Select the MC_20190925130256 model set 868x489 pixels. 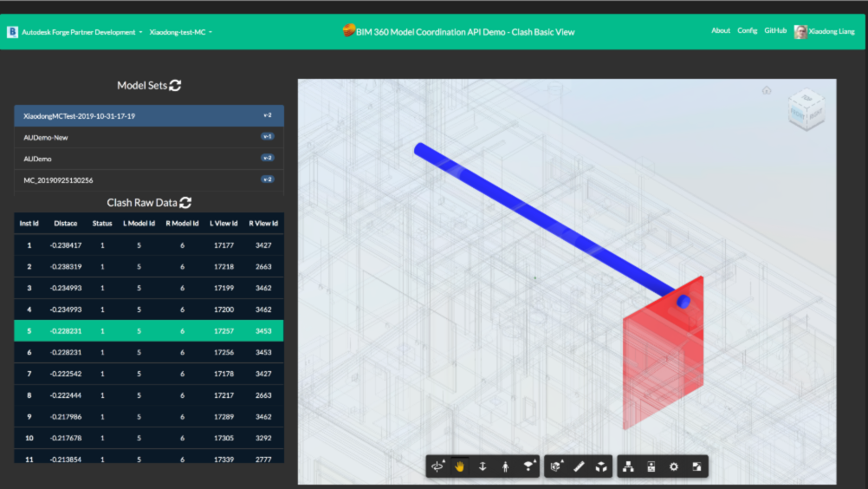click(x=149, y=180)
